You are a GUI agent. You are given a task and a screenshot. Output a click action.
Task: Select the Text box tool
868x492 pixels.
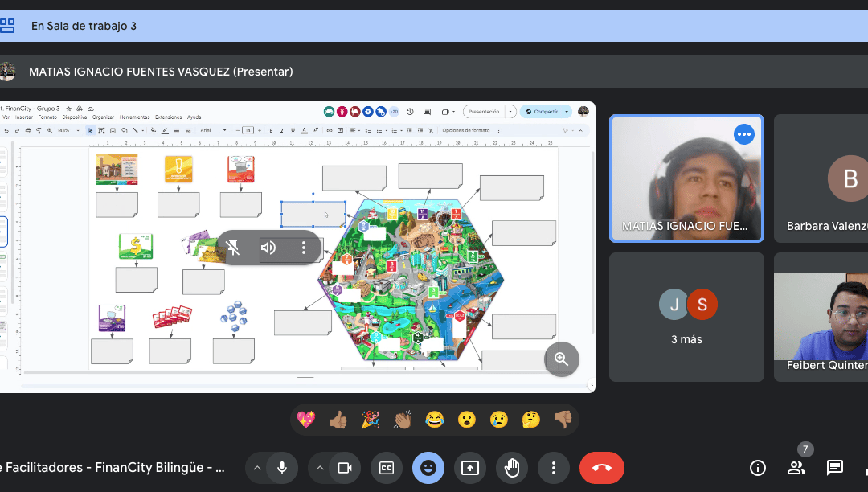coord(101,130)
